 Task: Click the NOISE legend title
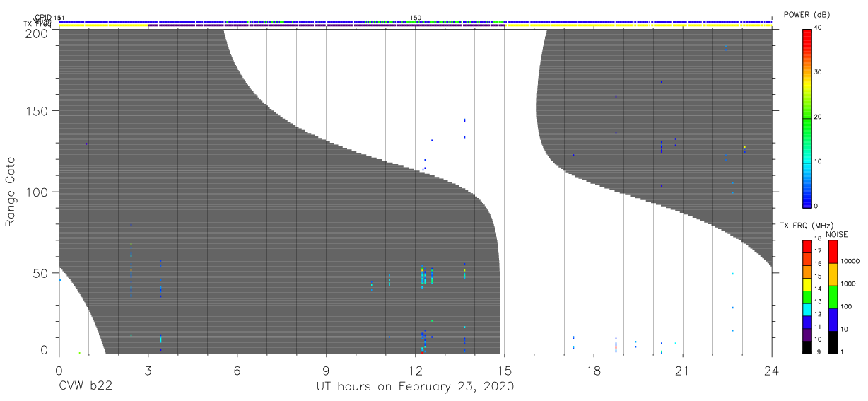click(x=837, y=234)
